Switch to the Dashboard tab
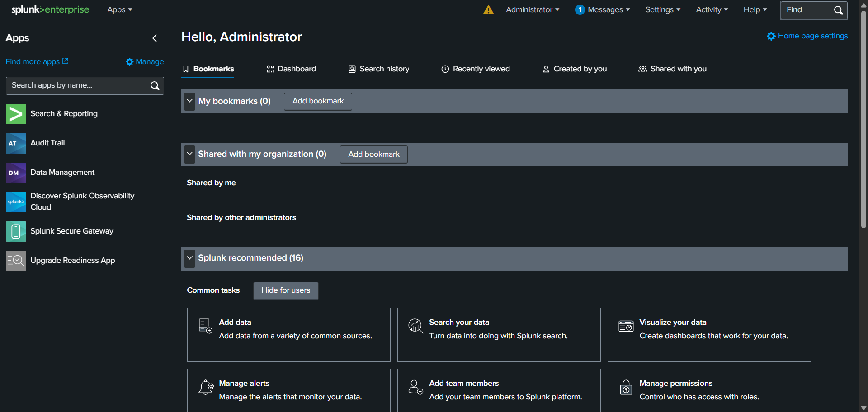The image size is (868, 412). click(x=291, y=69)
